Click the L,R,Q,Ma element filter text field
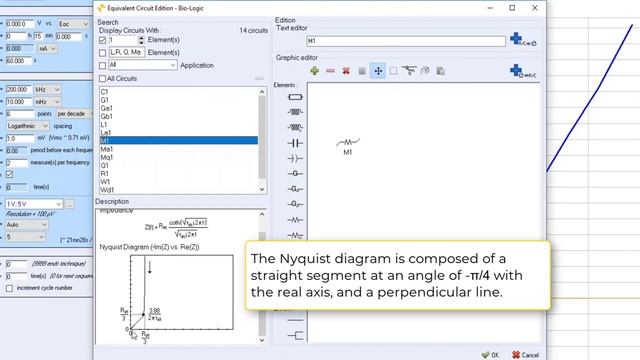This screenshot has height=360, width=640. point(127,53)
